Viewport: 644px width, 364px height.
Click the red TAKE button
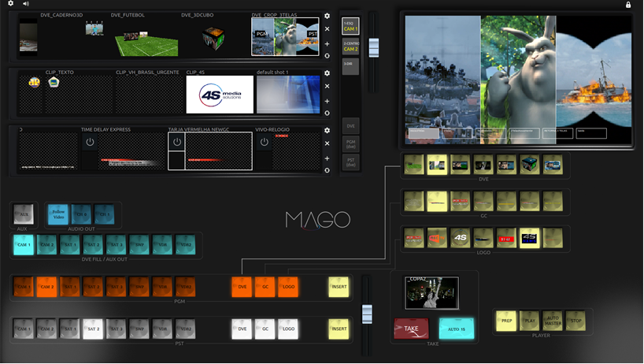point(412,329)
